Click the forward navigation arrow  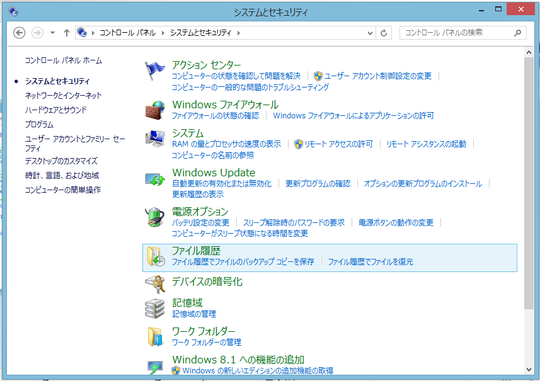click(37, 33)
